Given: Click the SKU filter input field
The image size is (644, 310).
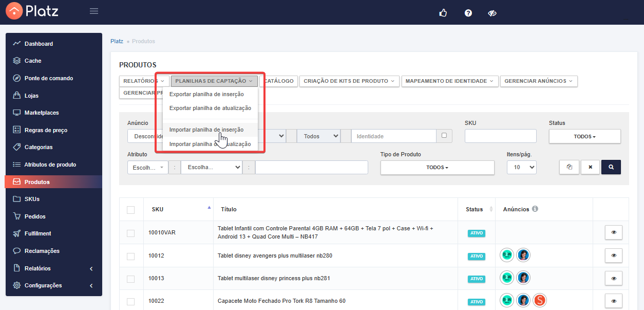Looking at the screenshot, I should click(500, 136).
